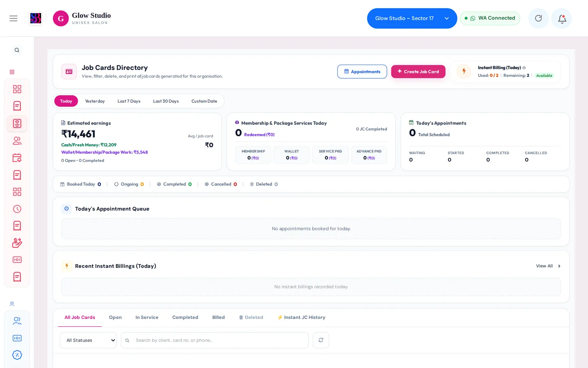Switch to the Open tab
Image resolution: width=588 pixels, height=368 pixels.
[x=115, y=317]
